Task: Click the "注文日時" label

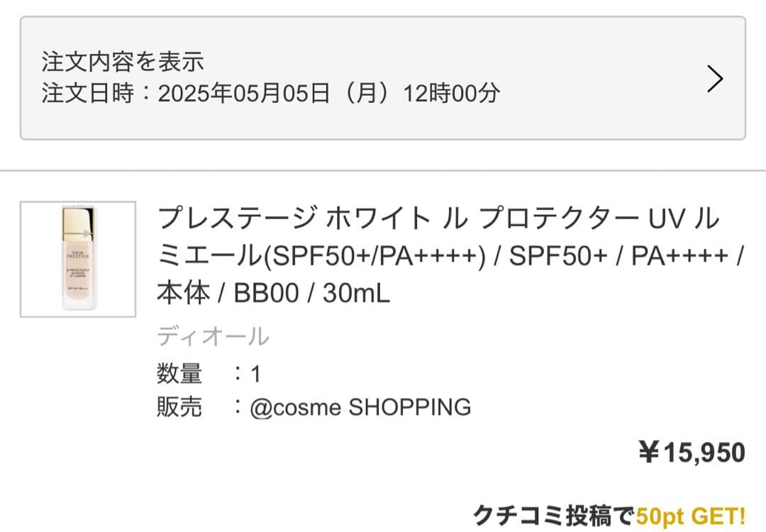Action: pyautogui.click(x=87, y=94)
